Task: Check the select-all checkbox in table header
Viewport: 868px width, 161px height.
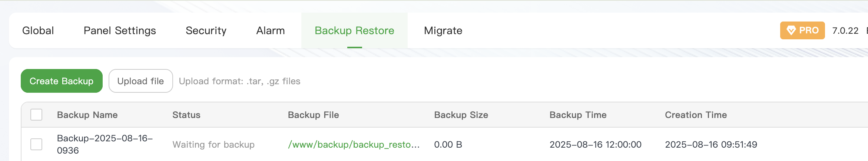Action: [x=36, y=115]
